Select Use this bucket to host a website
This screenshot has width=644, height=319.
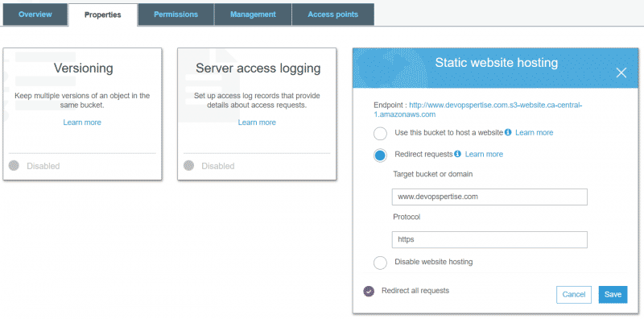(380, 134)
